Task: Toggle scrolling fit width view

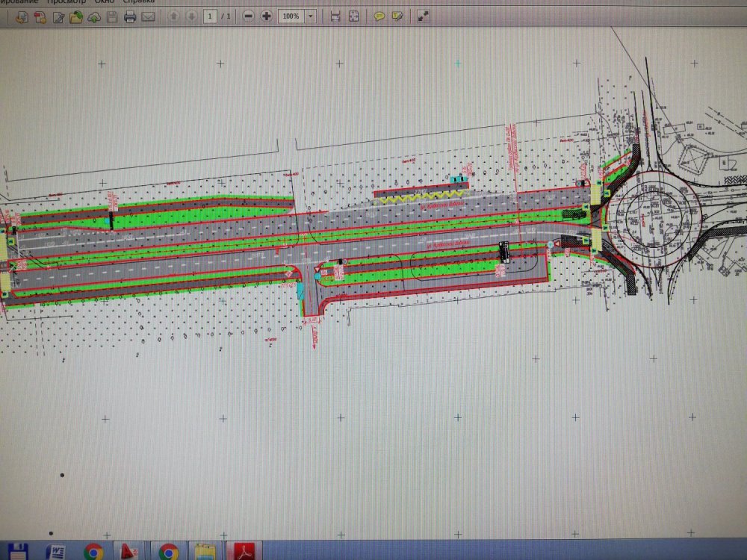Action: coord(335,16)
